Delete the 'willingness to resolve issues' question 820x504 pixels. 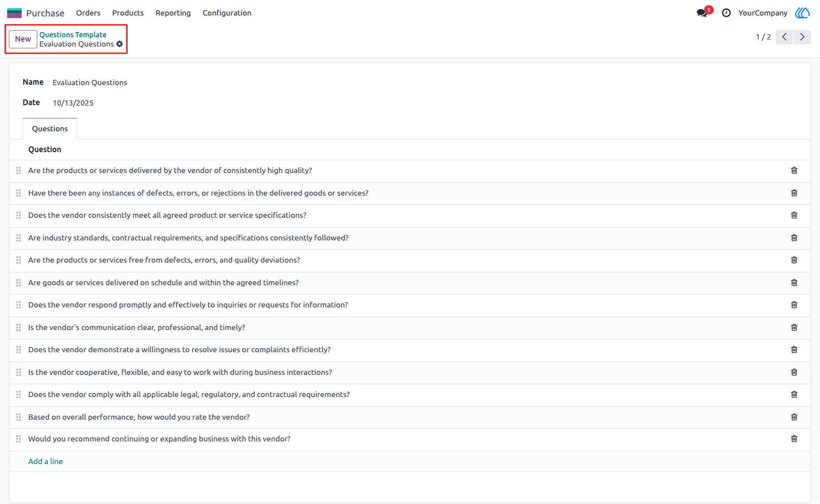[x=794, y=350]
